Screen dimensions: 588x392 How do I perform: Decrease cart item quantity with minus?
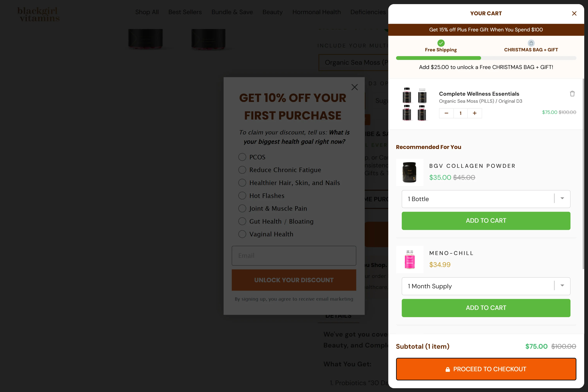tap(446, 113)
